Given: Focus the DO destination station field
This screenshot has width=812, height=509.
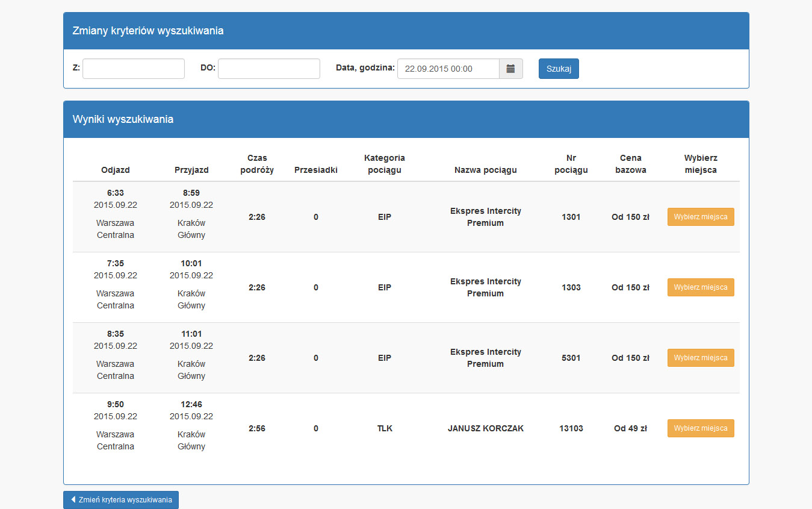Looking at the screenshot, I should [x=269, y=69].
